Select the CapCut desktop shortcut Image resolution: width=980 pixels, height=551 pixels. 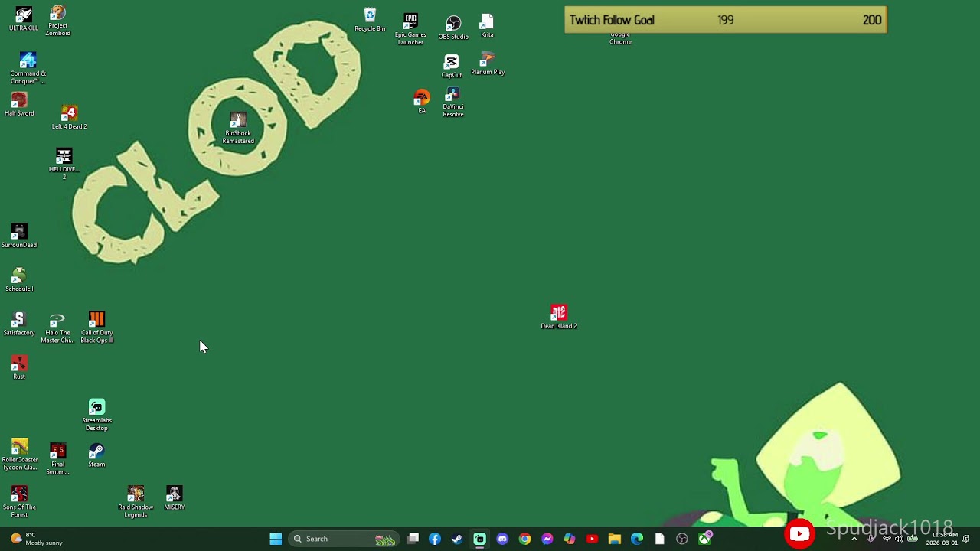click(452, 67)
